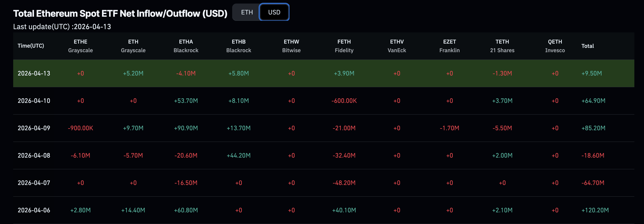Click the +44.20M ETHB value
This screenshot has width=644, height=224.
click(239, 156)
